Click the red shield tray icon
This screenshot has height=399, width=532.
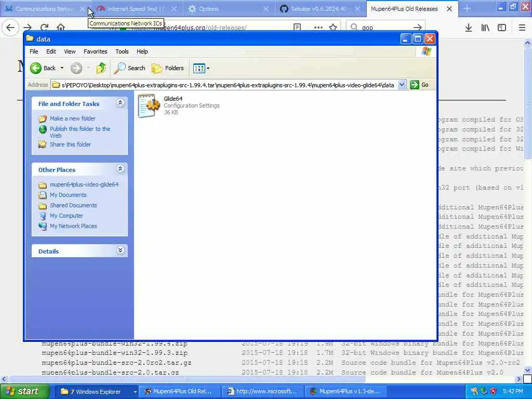(494, 392)
